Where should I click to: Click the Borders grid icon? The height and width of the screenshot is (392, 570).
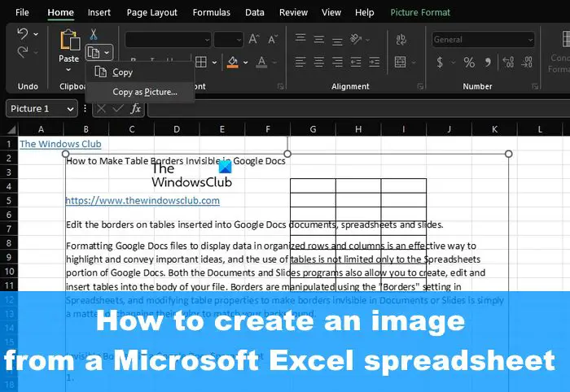coord(200,62)
